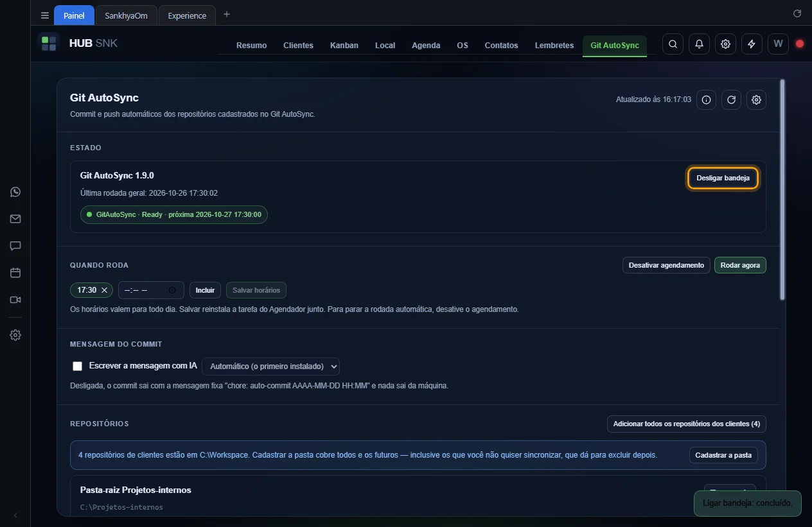
Task: Refresh Git AutoSync panel status
Action: click(731, 99)
